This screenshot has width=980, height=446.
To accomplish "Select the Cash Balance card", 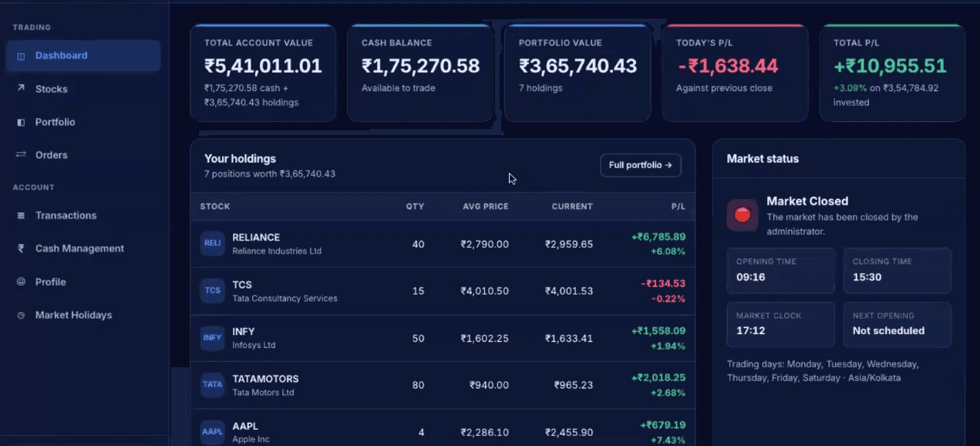I will 420,73.
